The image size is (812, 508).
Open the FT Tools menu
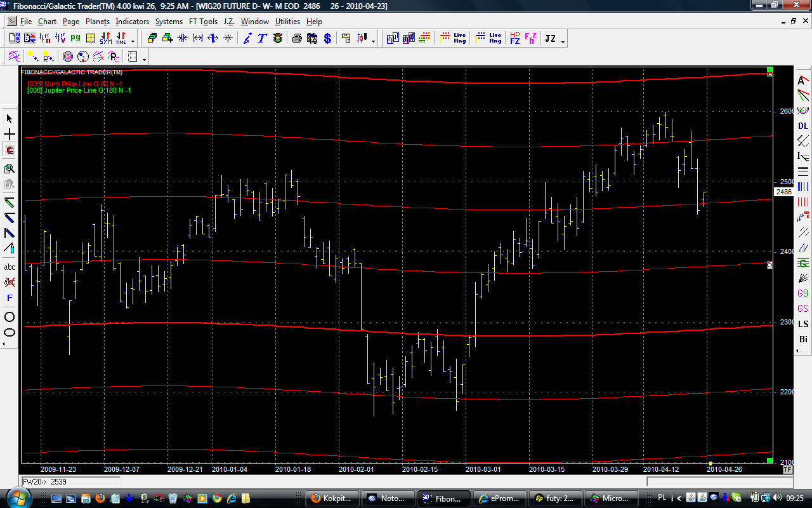point(203,22)
